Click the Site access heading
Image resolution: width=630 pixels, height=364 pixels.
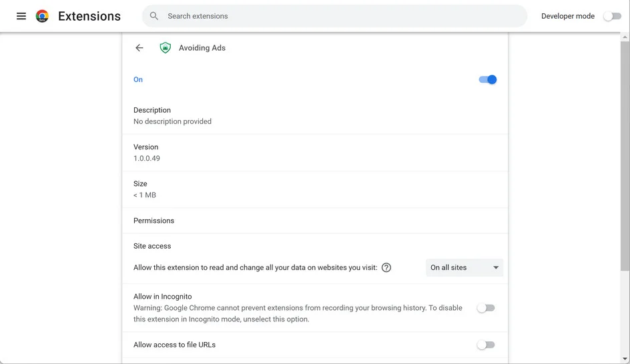tap(152, 246)
